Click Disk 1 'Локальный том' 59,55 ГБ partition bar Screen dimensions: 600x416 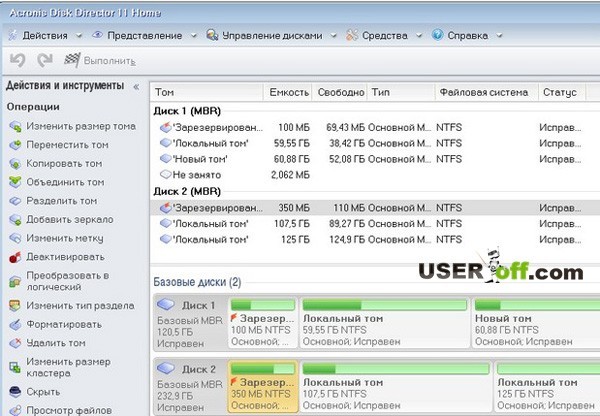(384, 321)
